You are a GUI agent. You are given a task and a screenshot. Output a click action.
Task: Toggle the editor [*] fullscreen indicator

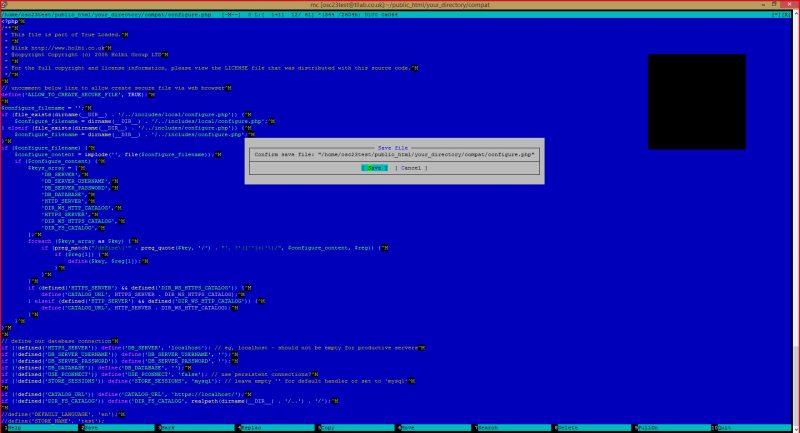click(776, 15)
